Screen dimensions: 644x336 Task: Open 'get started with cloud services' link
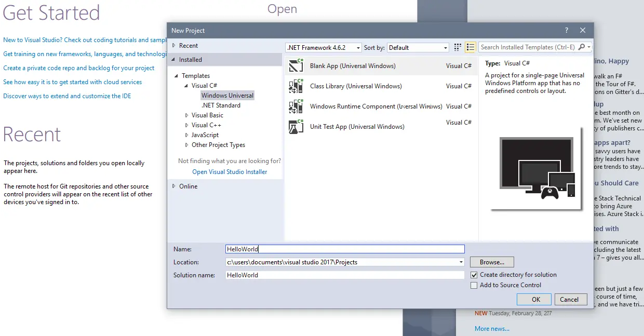73,82
